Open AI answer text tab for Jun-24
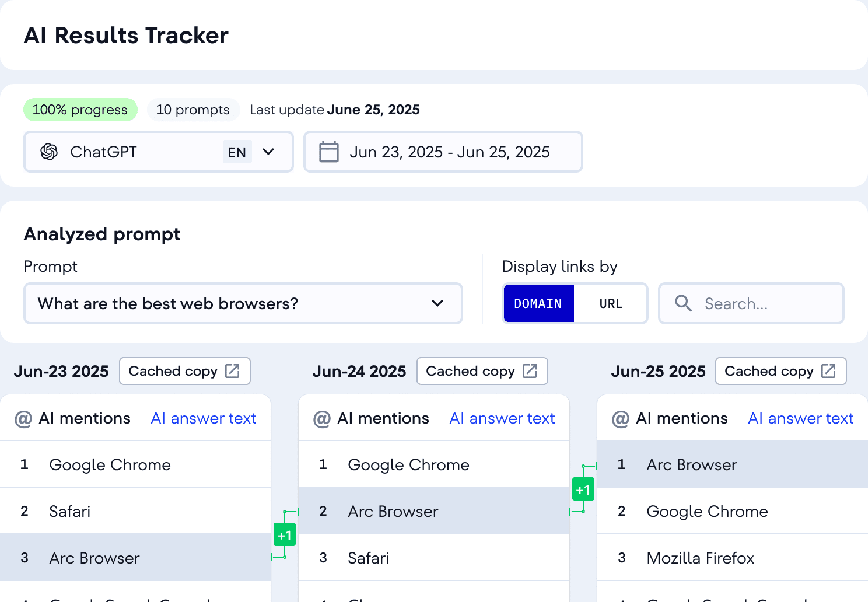 [x=502, y=418]
